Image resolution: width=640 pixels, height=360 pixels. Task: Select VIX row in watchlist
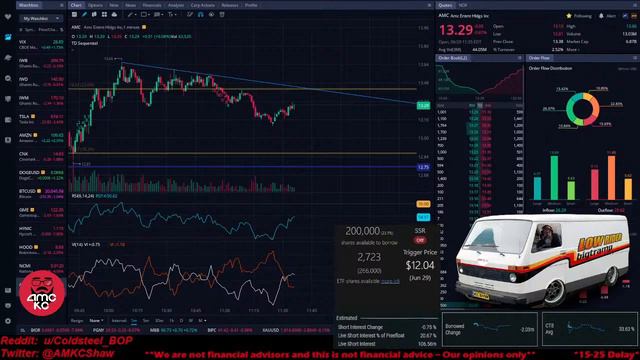[41, 44]
